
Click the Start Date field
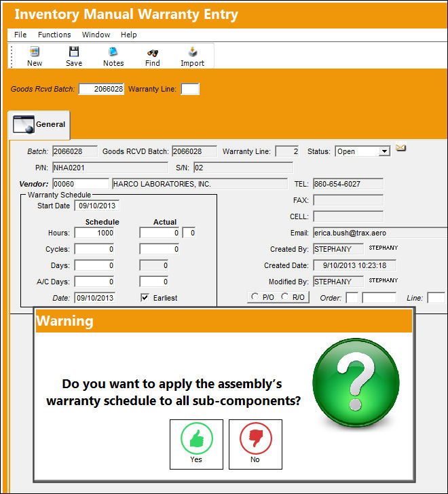[x=97, y=206]
